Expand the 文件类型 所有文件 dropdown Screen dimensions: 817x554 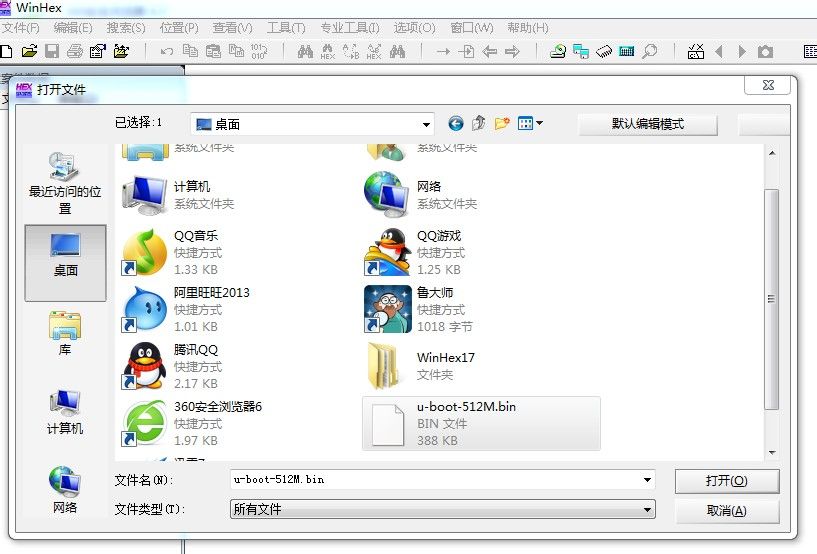coord(647,509)
